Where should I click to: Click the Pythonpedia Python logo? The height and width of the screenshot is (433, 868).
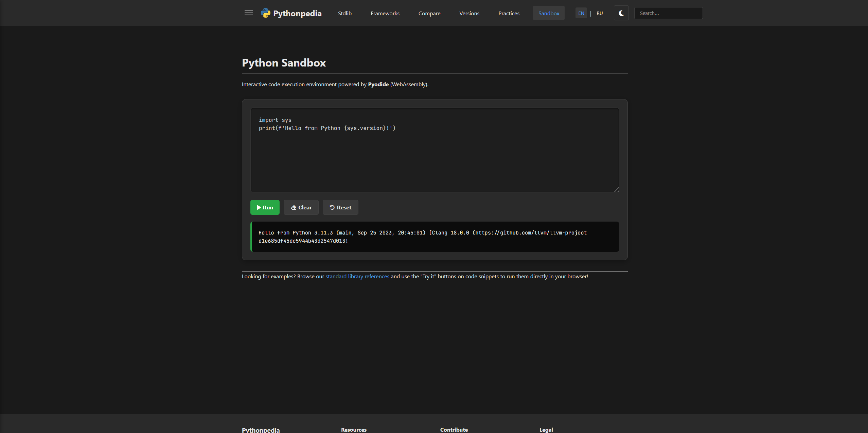point(266,13)
